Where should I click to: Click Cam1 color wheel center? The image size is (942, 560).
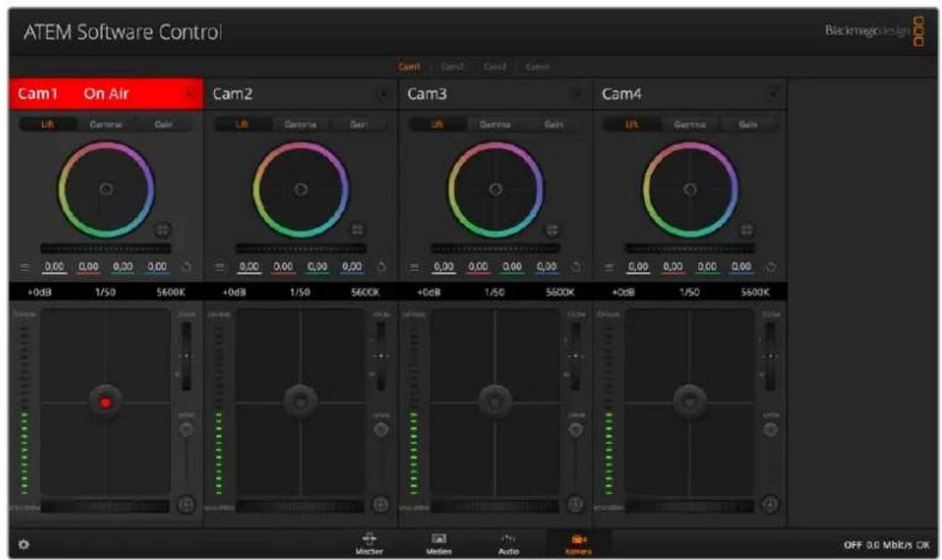click(106, 189)
